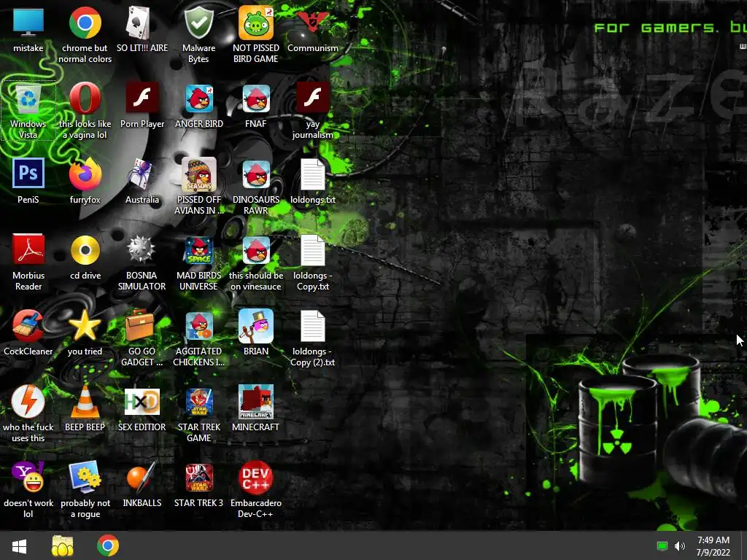This screenshot has width=747, height=560.
Task: Select the 'Windows Vista' recycle bin icon
Action: pyautogui.click(x=28, y=98)
